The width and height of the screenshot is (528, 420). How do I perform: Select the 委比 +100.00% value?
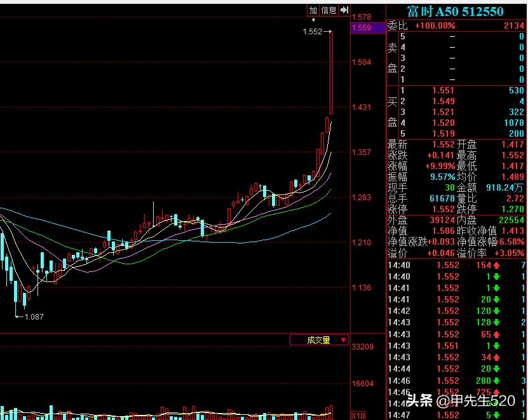(x=435, y=25)
